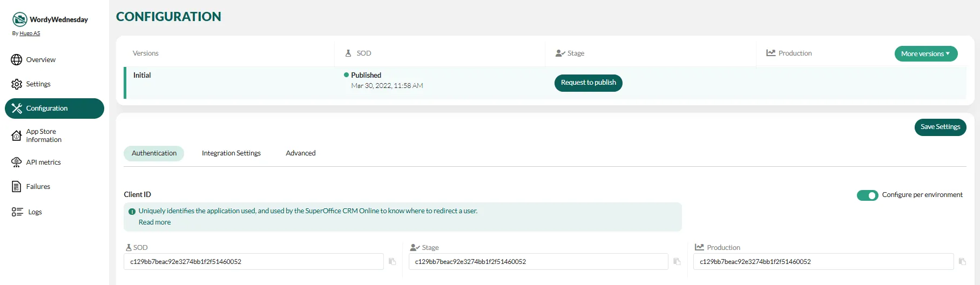The width and height of the screenshot is (980, 285).
Task: Toggle Configure per environment switch
Action: (867, 195)
